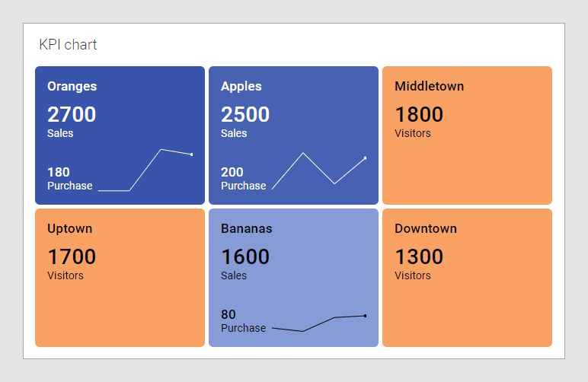Click the Oranges sparkline trend line
Screen dimensions: 588x382
coord(145,170)
